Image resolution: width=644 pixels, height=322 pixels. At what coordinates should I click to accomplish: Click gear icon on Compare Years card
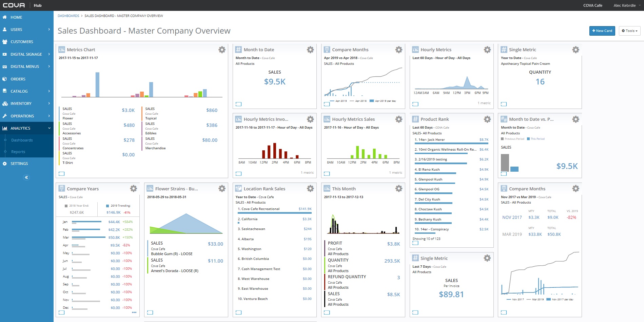tap(133, 189)
